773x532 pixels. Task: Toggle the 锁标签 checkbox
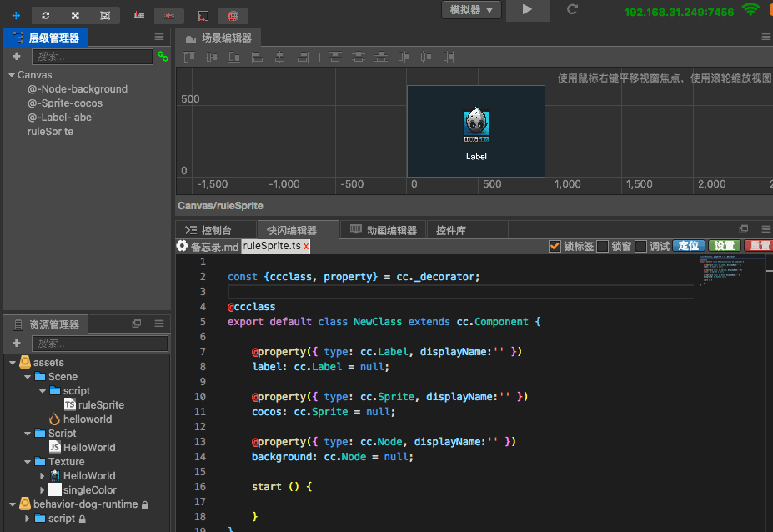555,246
